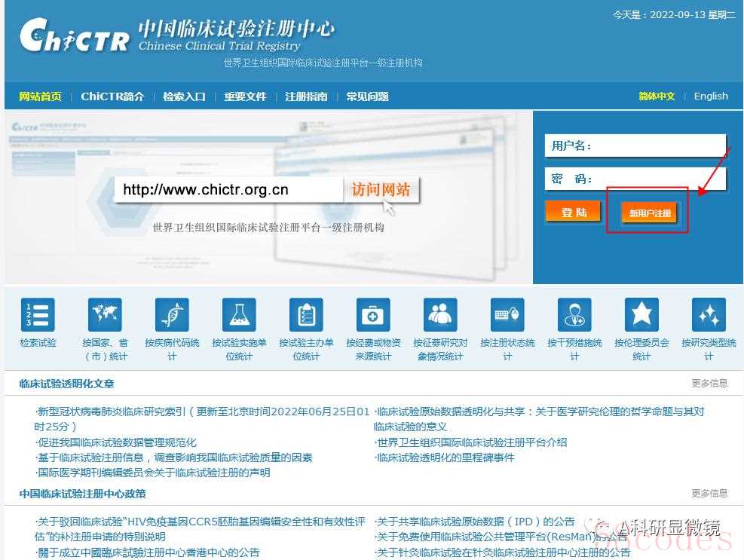The image size is (744, 560).
Task: Open 重要文件 menu item
Action: point(245,96)
